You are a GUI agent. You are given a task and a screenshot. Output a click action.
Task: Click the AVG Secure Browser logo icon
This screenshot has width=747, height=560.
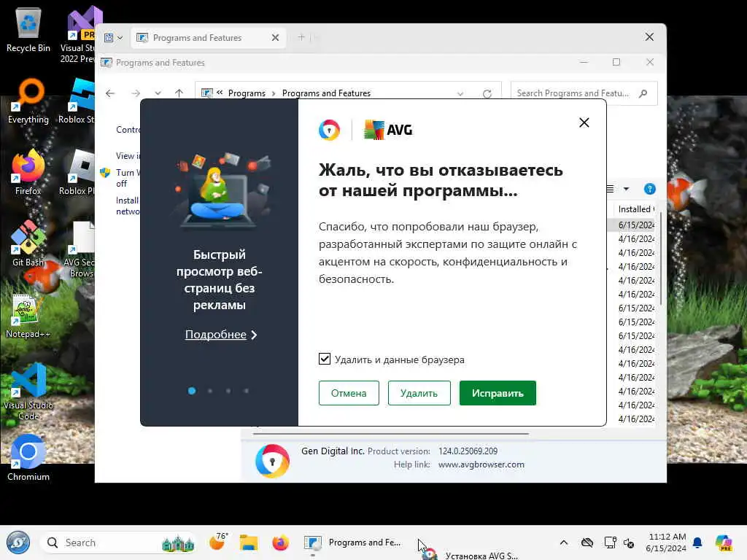tap(329, 130)
